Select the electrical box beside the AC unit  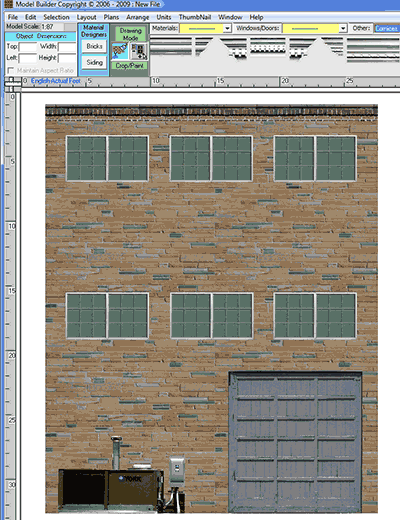pyautogui.click(x=177, y=470)
